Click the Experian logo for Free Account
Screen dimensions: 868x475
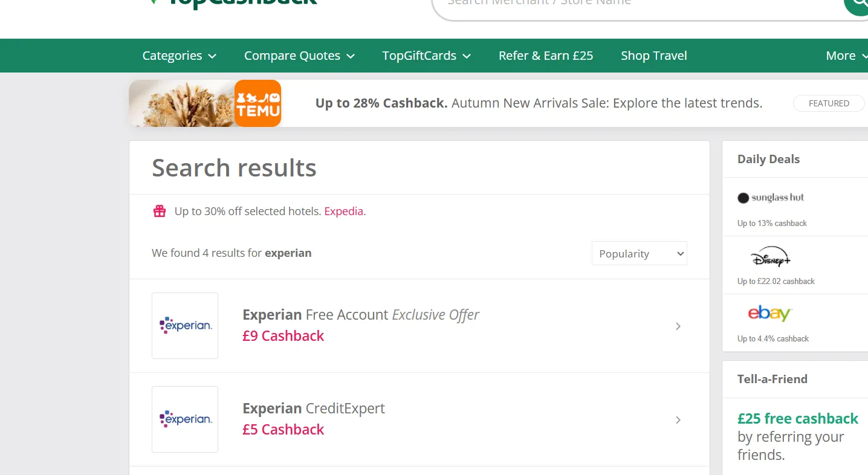185,326
